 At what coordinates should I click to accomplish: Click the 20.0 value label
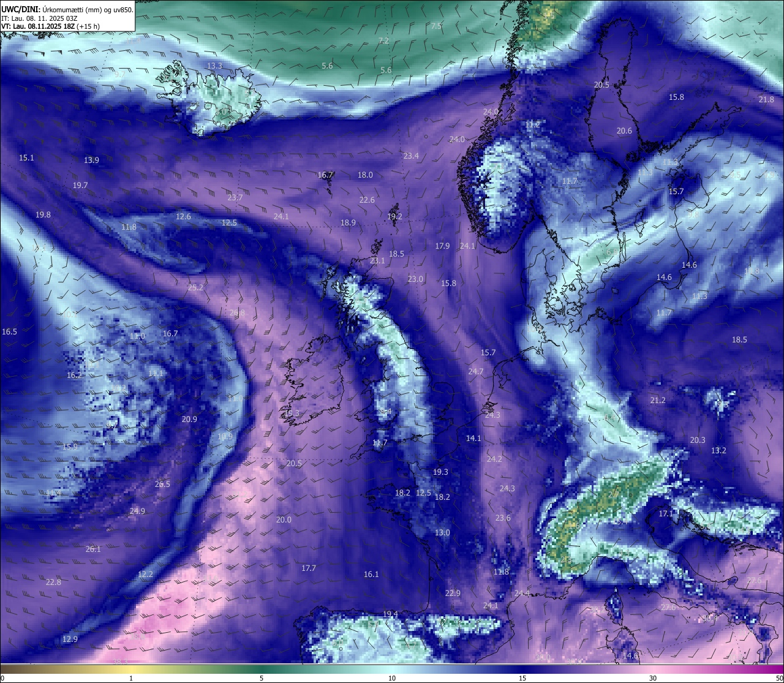[284, 519]
